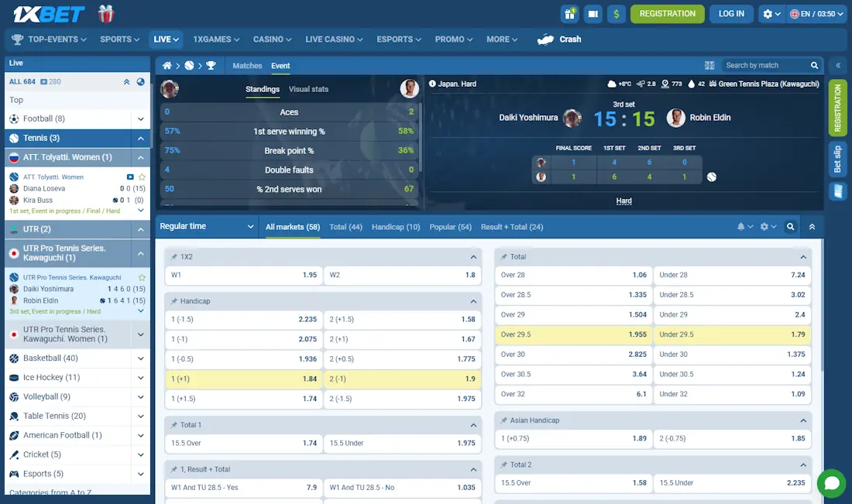Open the gift bonus icon in header

569,14
